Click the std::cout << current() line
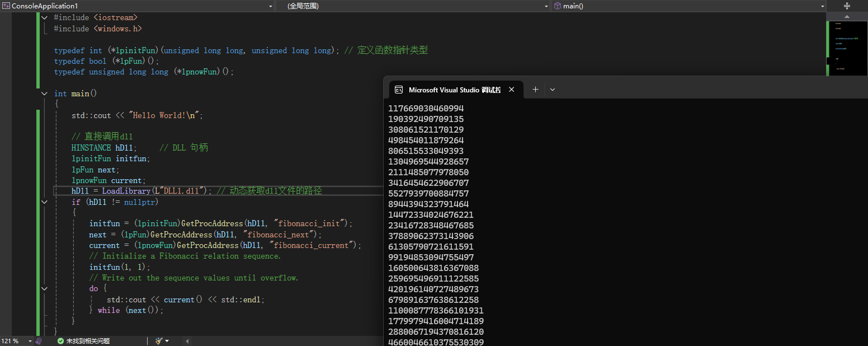This screenshot has height=346, width=868. point(186,300)
